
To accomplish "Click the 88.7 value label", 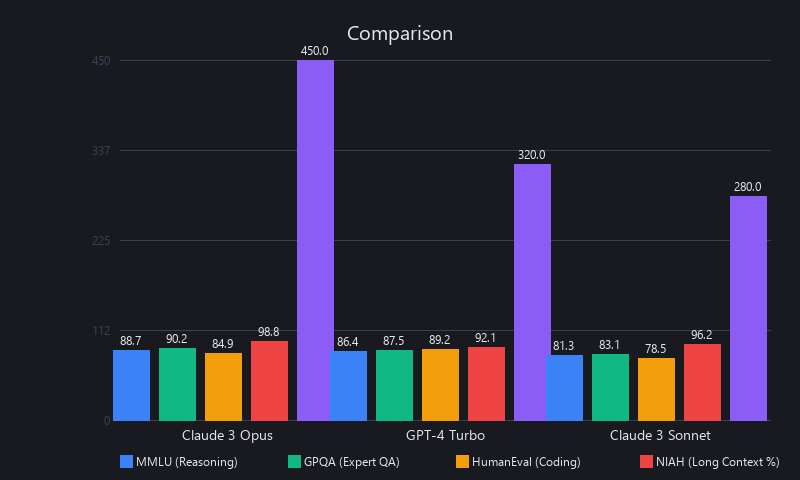I will (x=131, y=341).
